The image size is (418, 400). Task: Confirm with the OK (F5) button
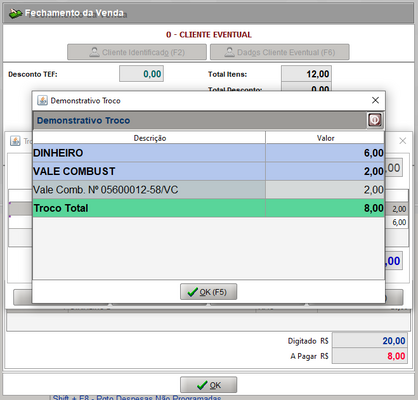pos(209,292)
